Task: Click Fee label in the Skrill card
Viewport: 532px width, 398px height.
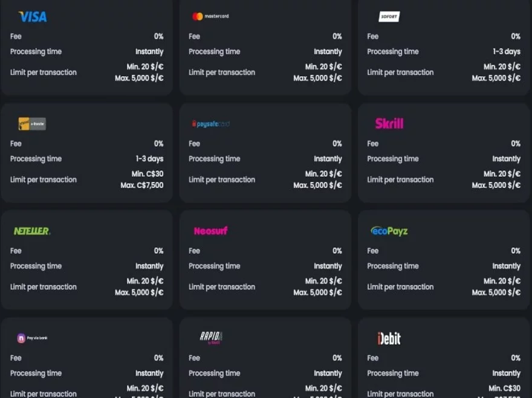Action: pyautogui.click(x=372, y=144)
